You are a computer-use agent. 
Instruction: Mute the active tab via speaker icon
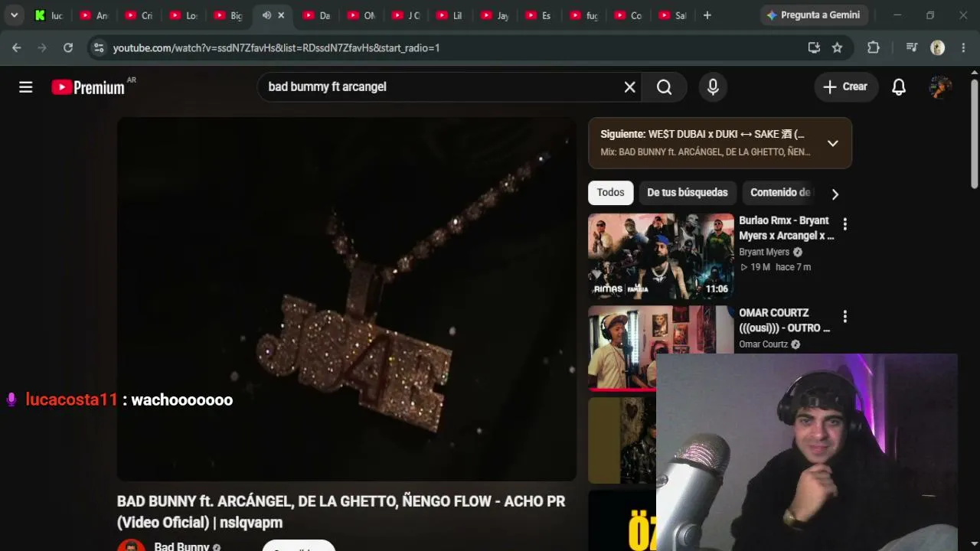(x=266, y=15)
